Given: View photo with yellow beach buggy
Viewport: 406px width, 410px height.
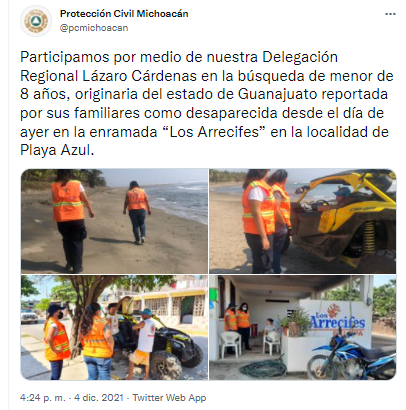Looking at the screenshot, I should (x=303, y=221).
